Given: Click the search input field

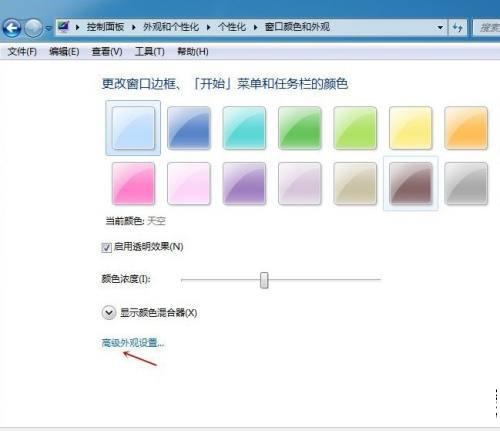Looking at the screenshot, I should click(x=487, y=27).
